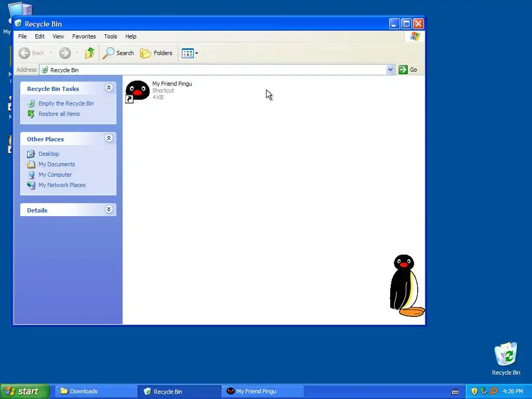Switch to Recycle Bin taskbar button
The image size is (532, 399).
click(x=180, y=392)
